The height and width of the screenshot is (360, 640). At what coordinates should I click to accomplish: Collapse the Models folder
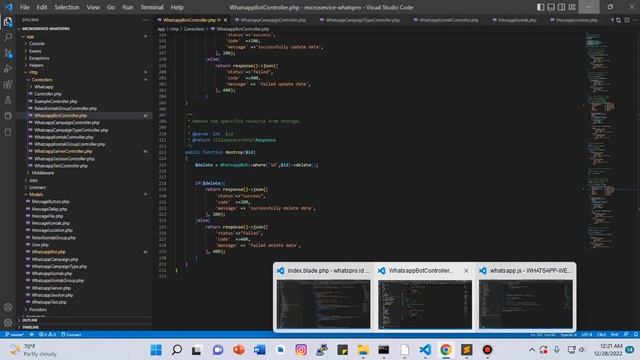coord(36,195)
